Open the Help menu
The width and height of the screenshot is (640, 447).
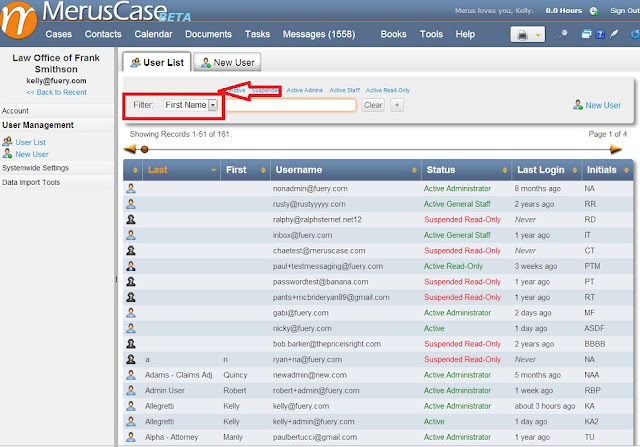coord(465,34)
